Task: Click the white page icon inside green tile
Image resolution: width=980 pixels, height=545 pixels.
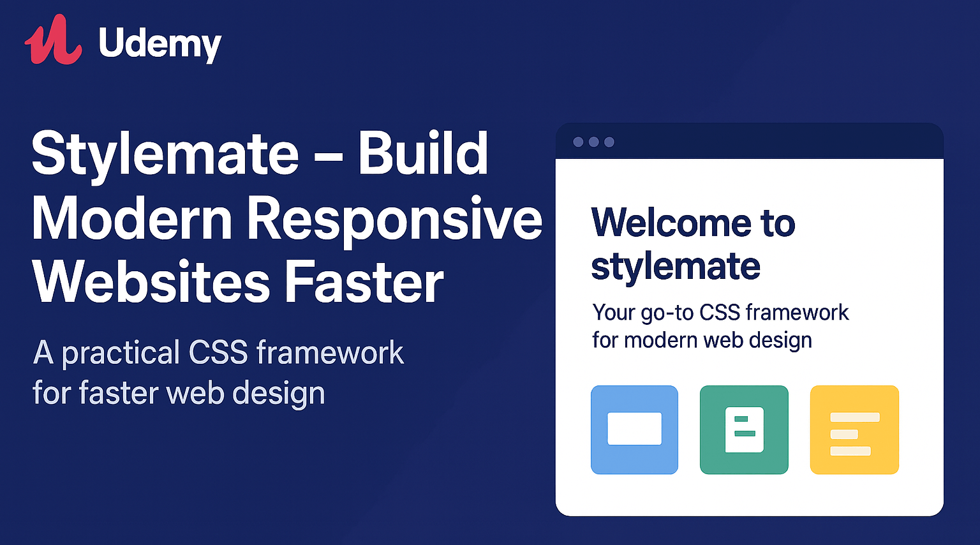Action: pyautogui.click(x=744, y=429)
